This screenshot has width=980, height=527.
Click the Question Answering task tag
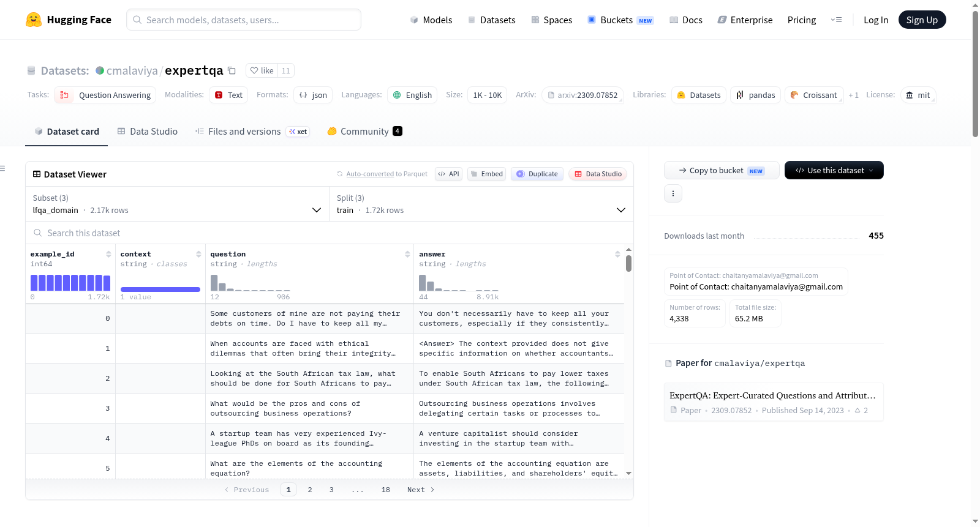[105, 95]
